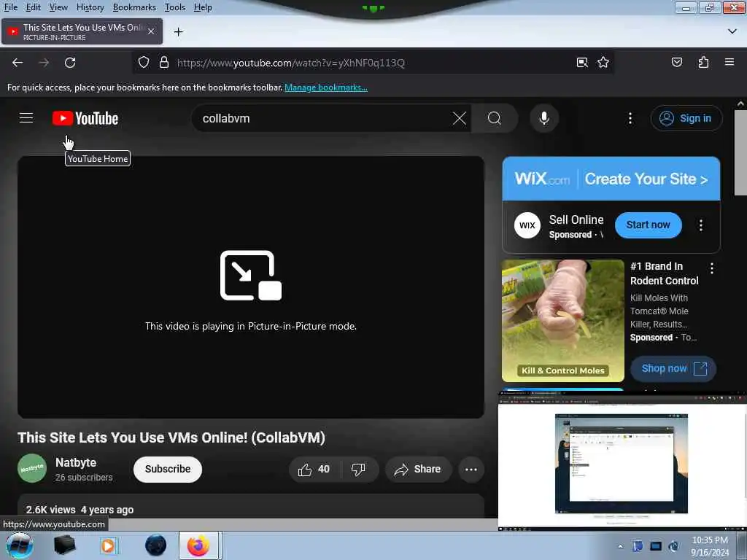Open the network tray icon
Screen dimensions: 747x560
pos(656,546)
